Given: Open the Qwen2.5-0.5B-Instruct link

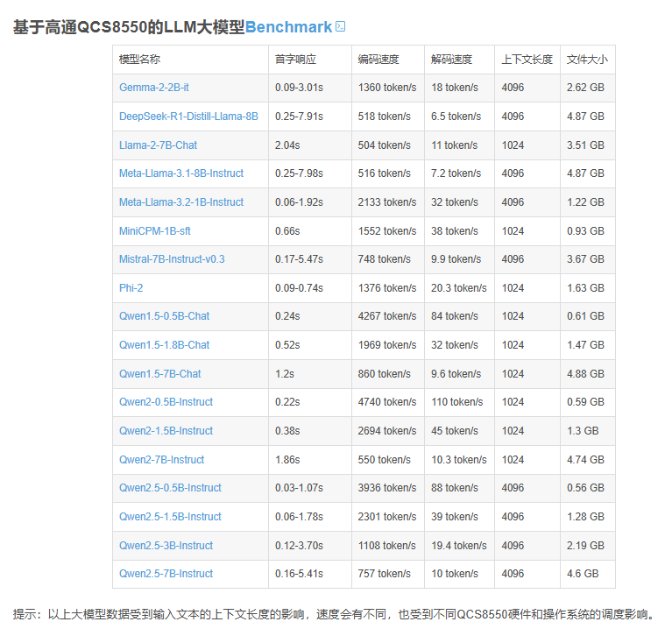Looking at the screenshot, I should click(x=170, y=488).
